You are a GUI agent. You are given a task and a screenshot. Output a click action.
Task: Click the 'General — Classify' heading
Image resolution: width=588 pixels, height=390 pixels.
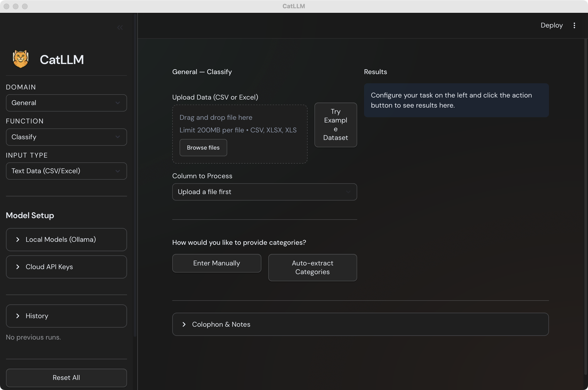(x=202, y=72)
